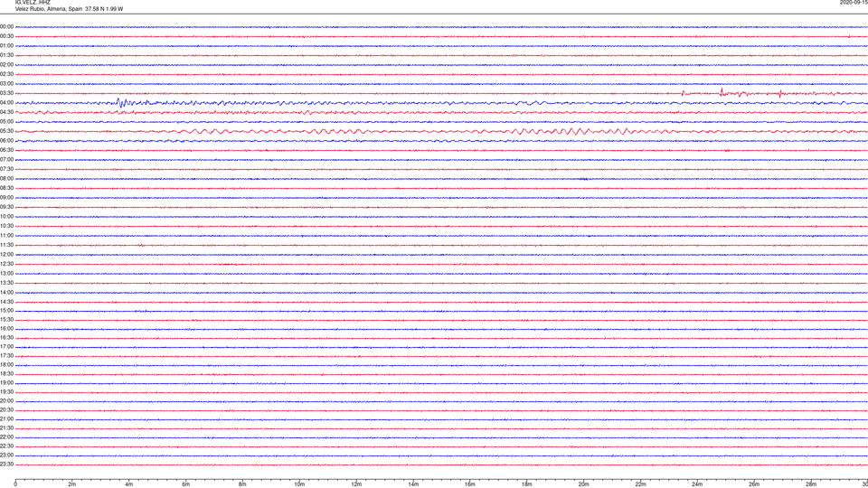This screenshot has width=868, height=488.
Task: Select the 04:30 trace time label
Action: click(6, 112)
